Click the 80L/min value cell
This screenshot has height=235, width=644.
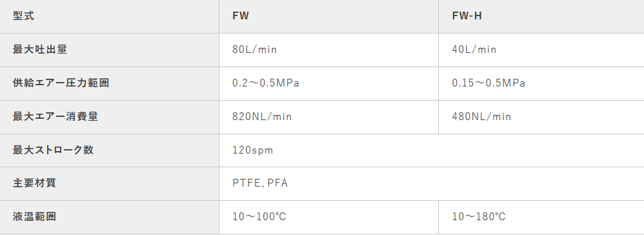coord(328,50)
